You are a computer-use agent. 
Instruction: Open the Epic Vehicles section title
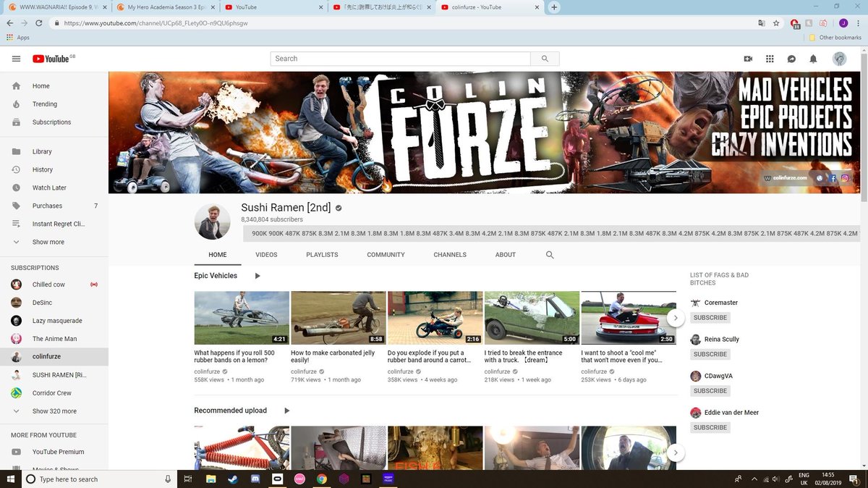click(216, 276)
